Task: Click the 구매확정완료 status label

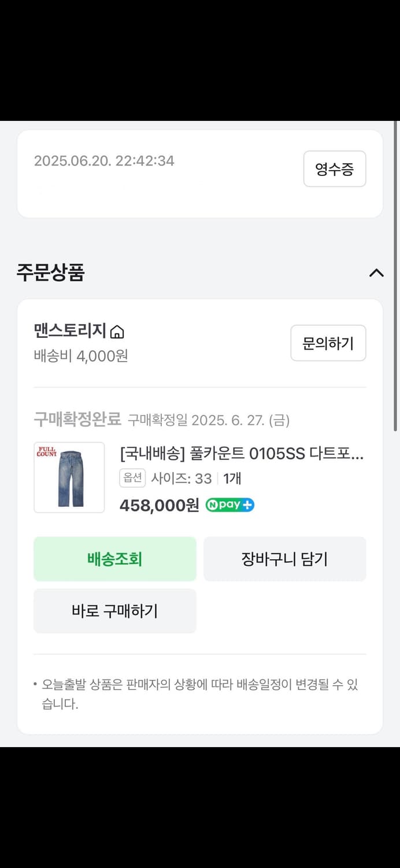Action: click(77, 420)
